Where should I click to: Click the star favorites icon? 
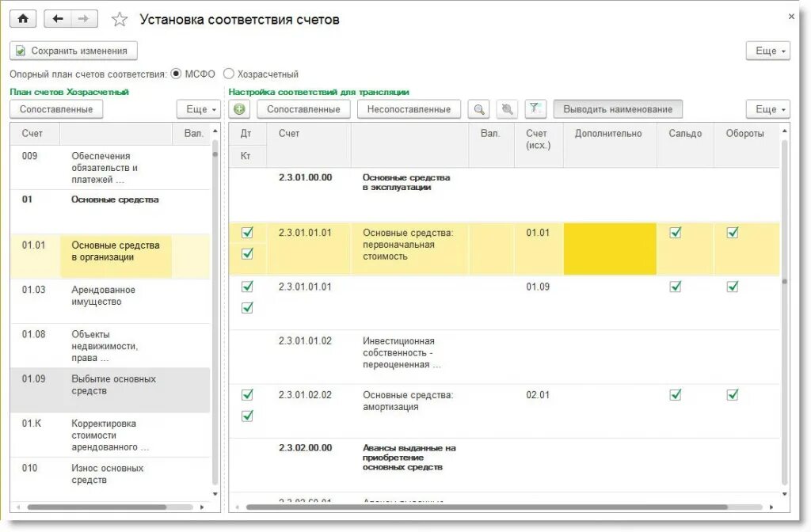point(120,17)
